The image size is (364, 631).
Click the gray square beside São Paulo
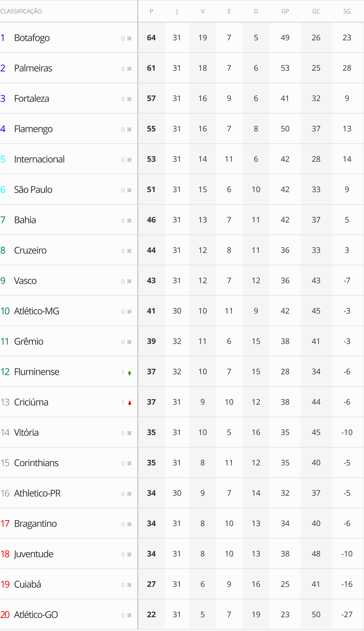tap(129, 190)
